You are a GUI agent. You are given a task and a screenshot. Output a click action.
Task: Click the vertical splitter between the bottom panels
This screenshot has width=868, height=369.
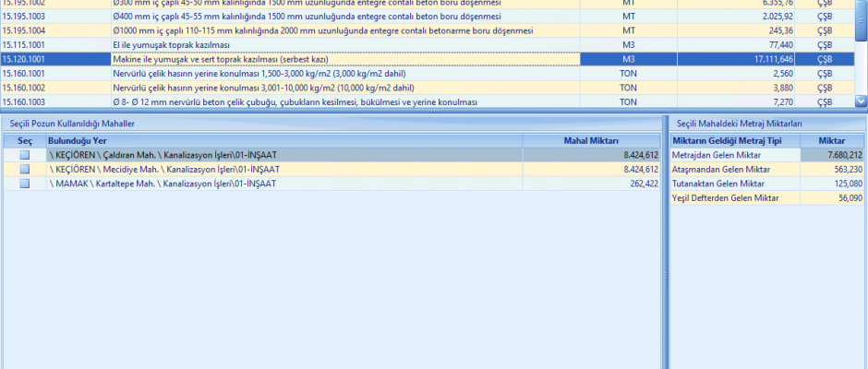[x=665, y=277]
